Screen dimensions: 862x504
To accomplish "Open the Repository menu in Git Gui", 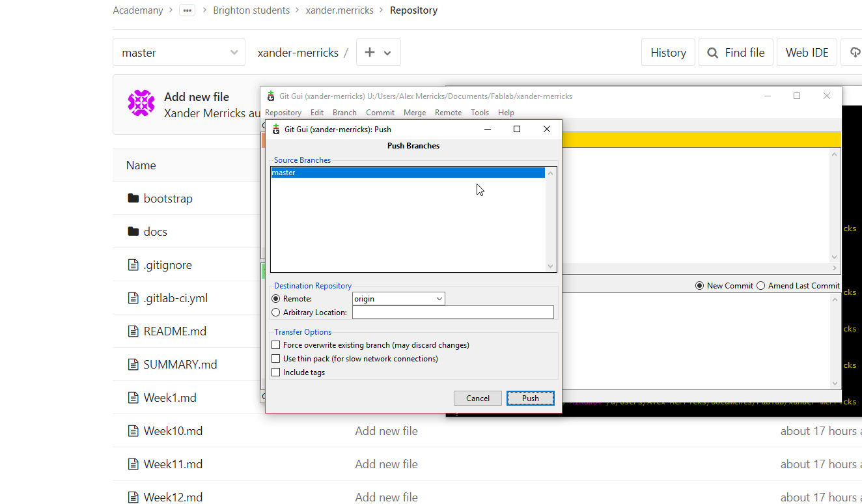I will (283, 113).
